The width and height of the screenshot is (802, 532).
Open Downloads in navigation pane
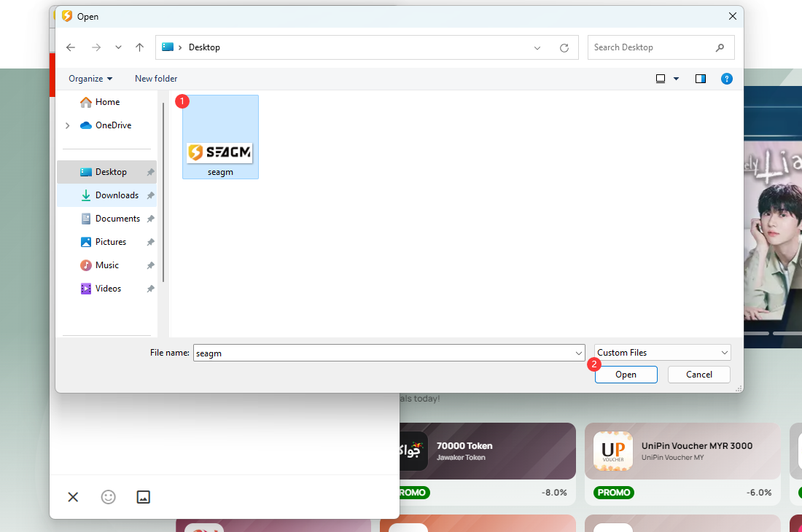tap(107, 196)
